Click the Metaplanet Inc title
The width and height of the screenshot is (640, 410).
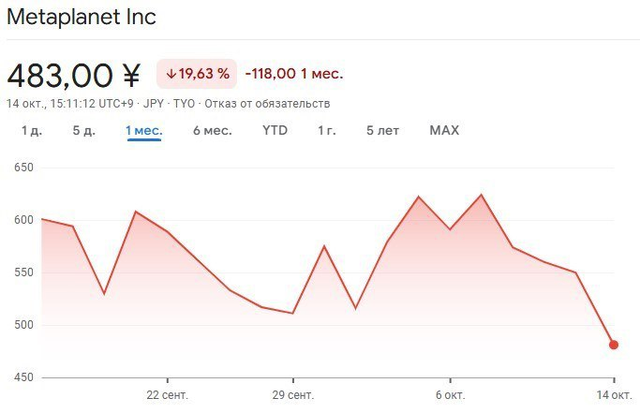(x=82, y=18)
